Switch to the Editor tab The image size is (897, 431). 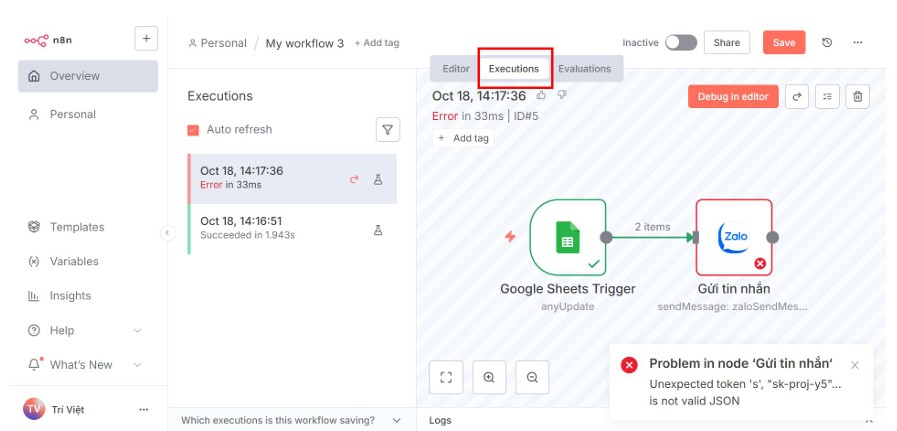pyautogui.click(x=456, y=69)
